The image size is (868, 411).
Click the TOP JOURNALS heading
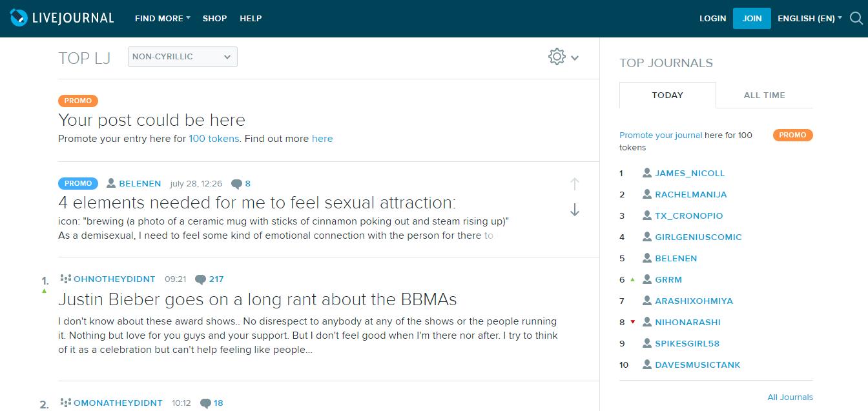pos(666,63)
